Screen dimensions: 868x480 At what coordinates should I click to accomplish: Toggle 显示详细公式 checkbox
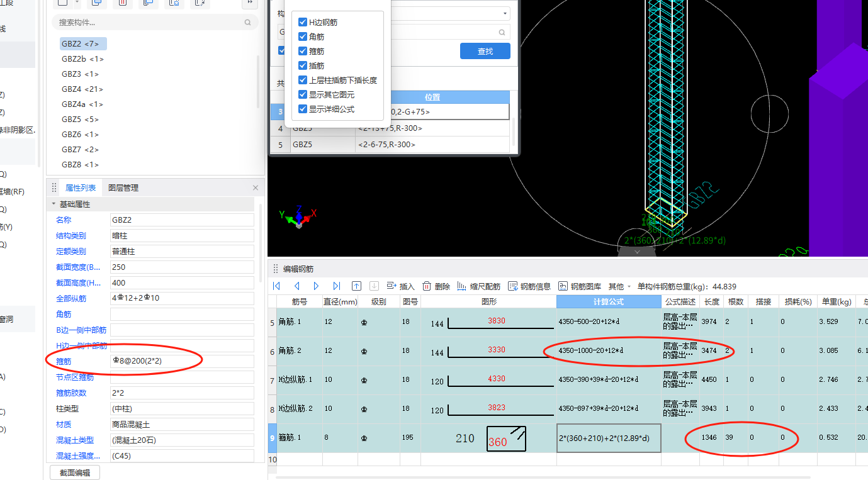(x=303, y=109)
